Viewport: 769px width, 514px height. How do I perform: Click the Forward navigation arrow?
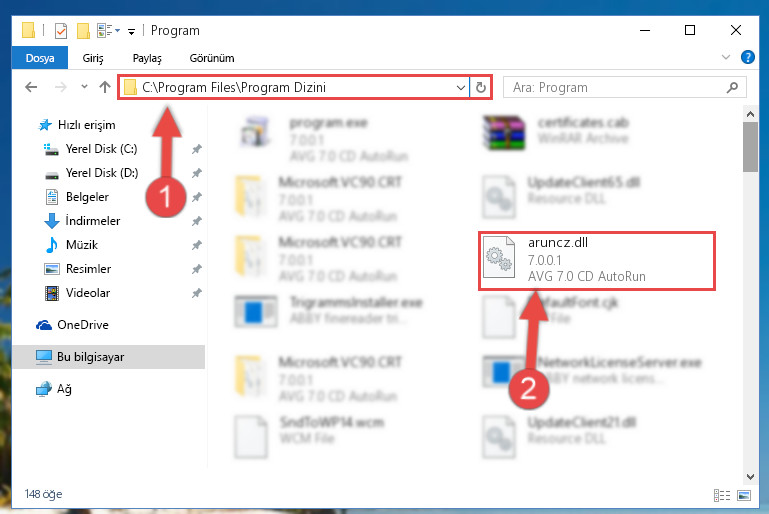(x=60, y=87)
